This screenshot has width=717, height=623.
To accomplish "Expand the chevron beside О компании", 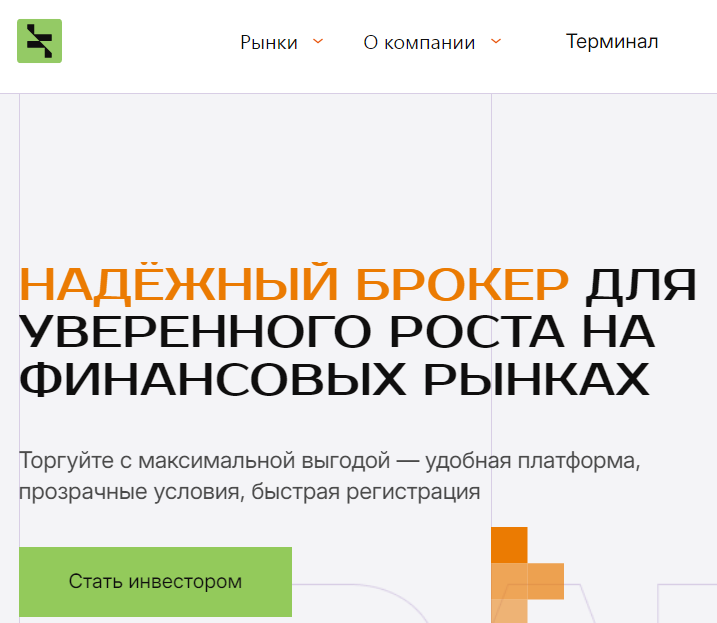I will pos(496,42).
